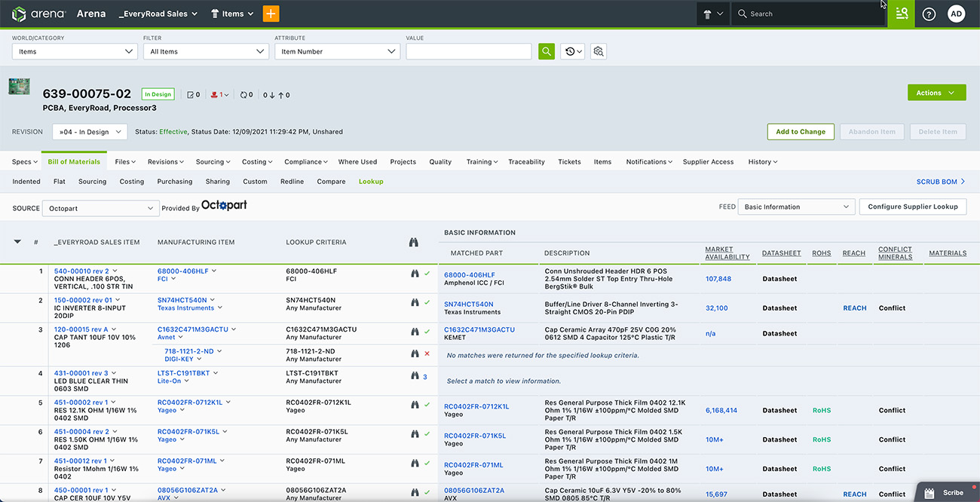980x502 pixels.
Task: Open matched part link 68000-406HLF
Action: (469, 275)
